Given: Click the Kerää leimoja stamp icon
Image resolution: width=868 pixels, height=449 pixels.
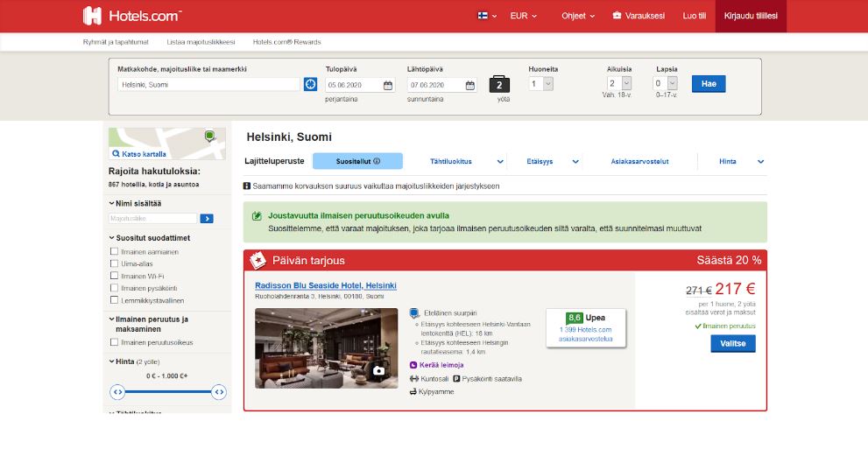Looking at the screenshot, I should point(413,365).
